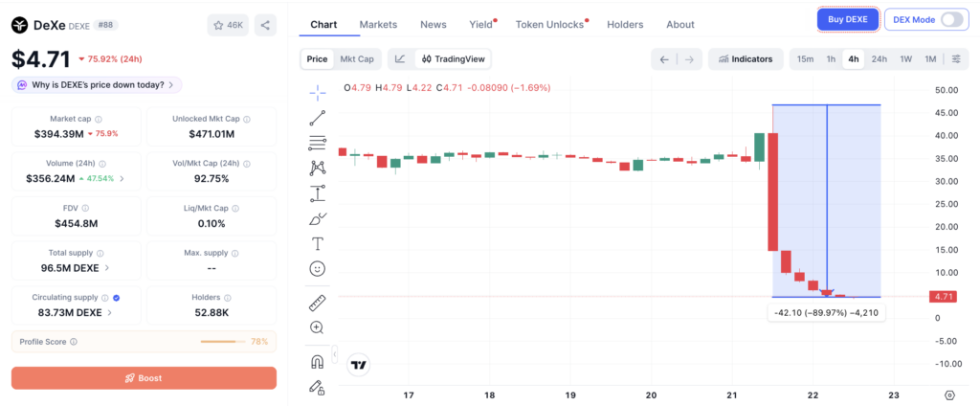Click the 4.71 current price label on axis

click(x=943, y=297)
